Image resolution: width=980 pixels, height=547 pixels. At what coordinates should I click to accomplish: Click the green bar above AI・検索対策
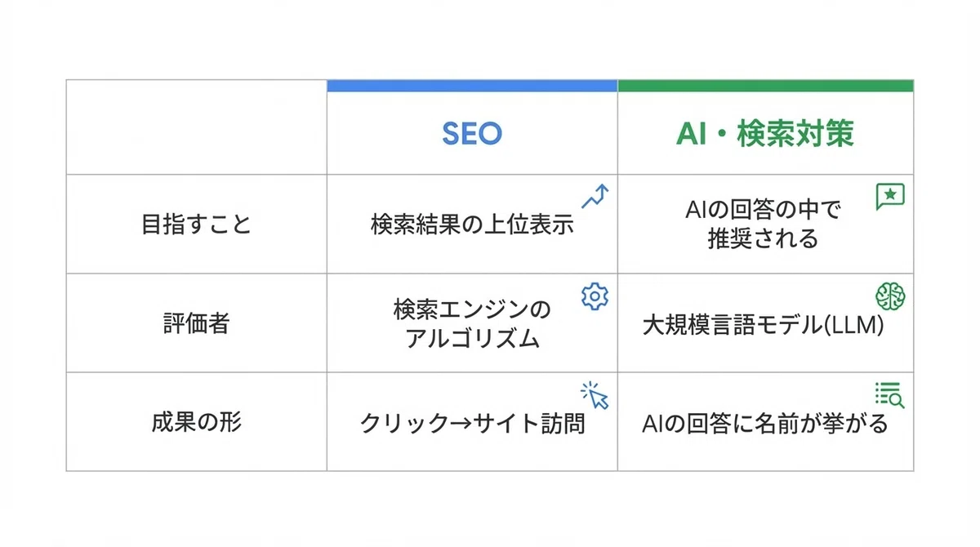pos(765,86)
